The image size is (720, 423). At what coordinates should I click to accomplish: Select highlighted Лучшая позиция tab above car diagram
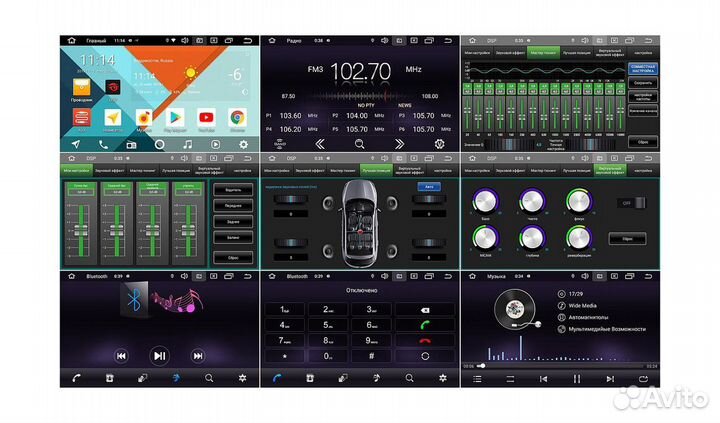click(x=376, y=170)
